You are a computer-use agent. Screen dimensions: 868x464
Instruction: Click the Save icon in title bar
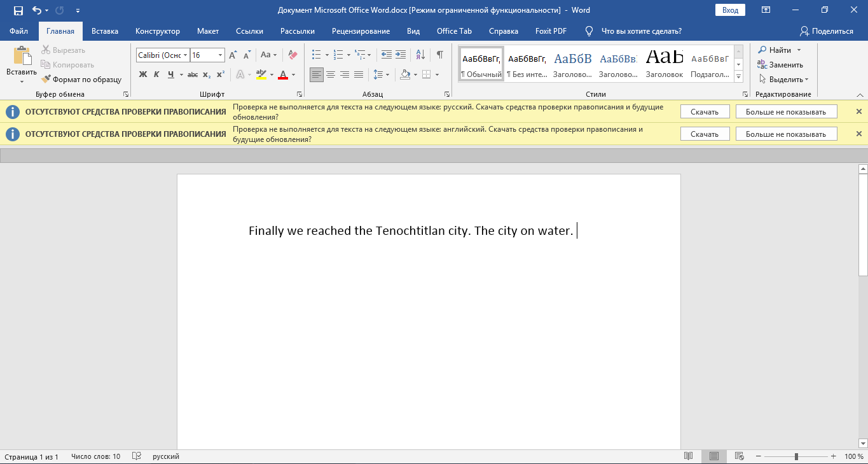(18, 10)
